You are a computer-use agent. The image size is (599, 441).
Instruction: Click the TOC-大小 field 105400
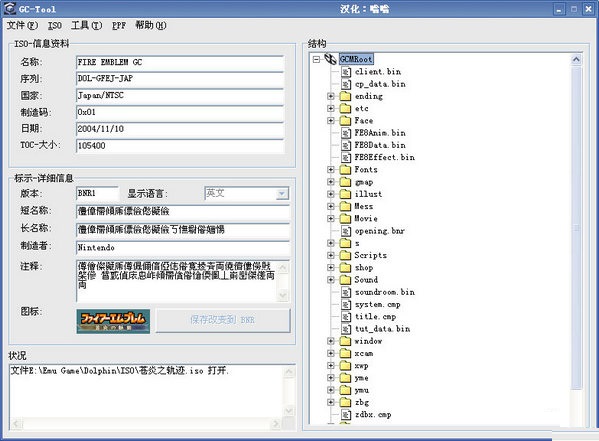pyautogui.click(x=180, y=146)
